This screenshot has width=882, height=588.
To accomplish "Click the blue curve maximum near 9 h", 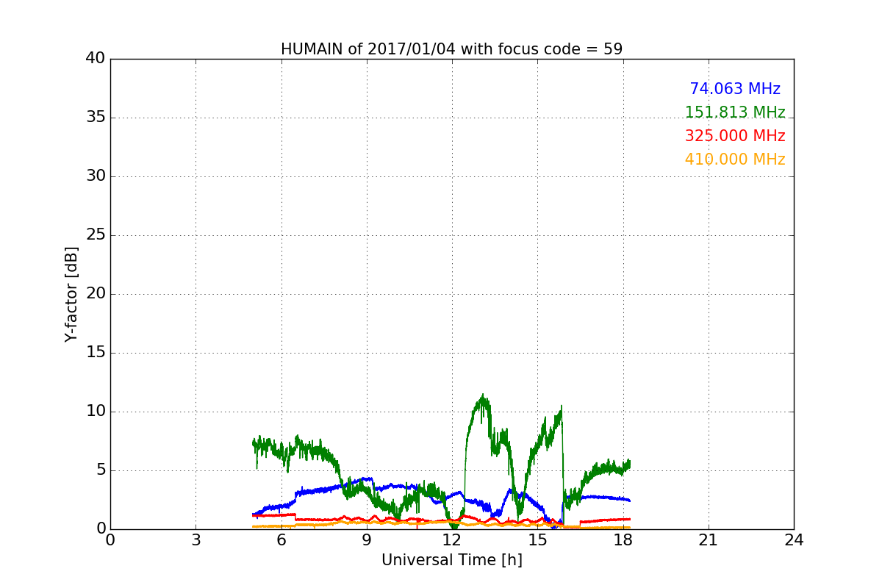I will click(x=367, y=478).
